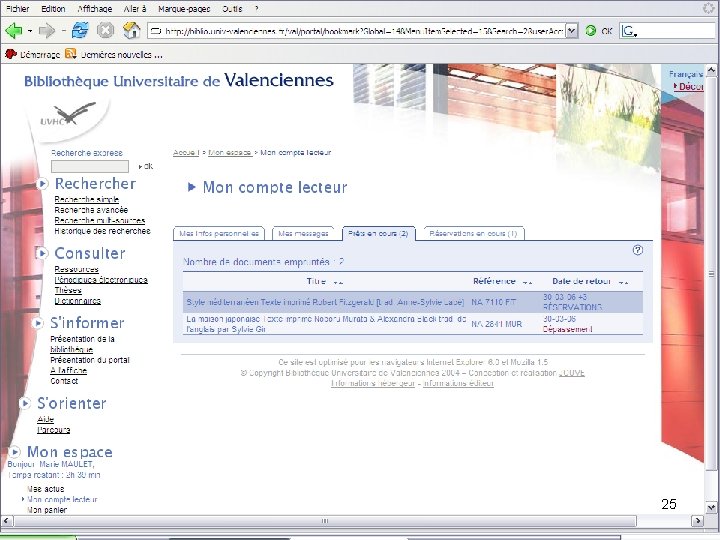Click in the browser search box
Image resolution: width=720 pixels, height=540 pixels.
click(x=676, y=31)
